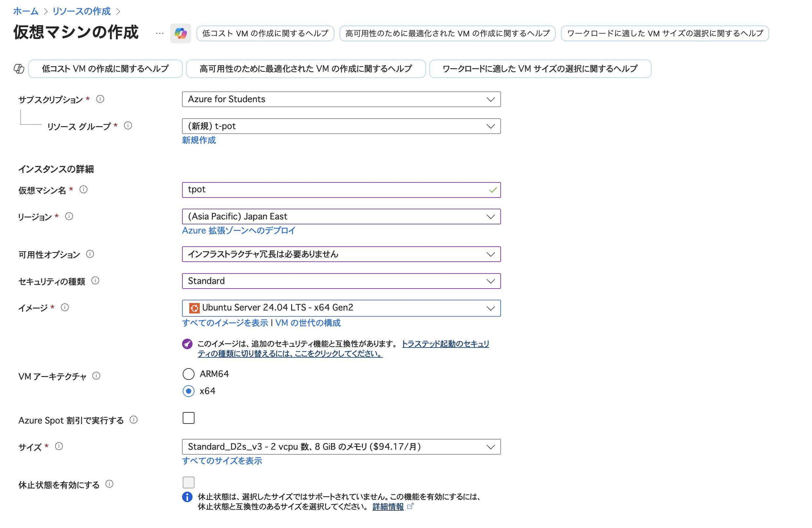
Task: Click the 仮想マシン名 input containing tpot
Action: [x=341, y=190]
